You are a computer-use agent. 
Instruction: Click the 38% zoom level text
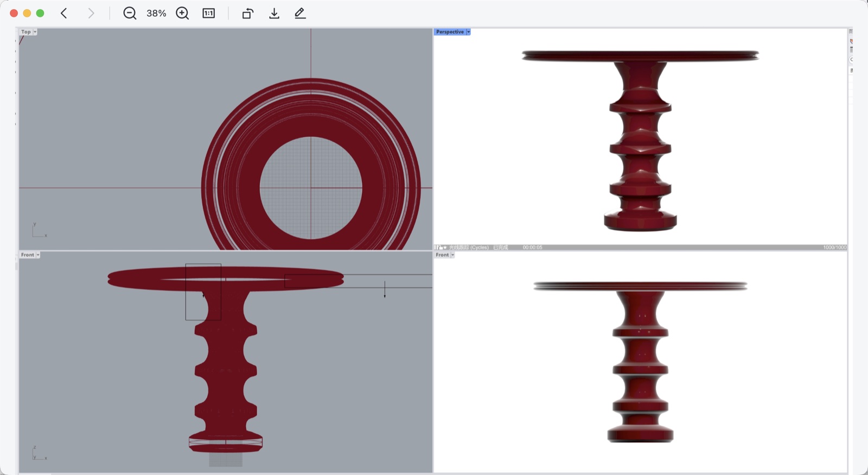coord(156,13)
